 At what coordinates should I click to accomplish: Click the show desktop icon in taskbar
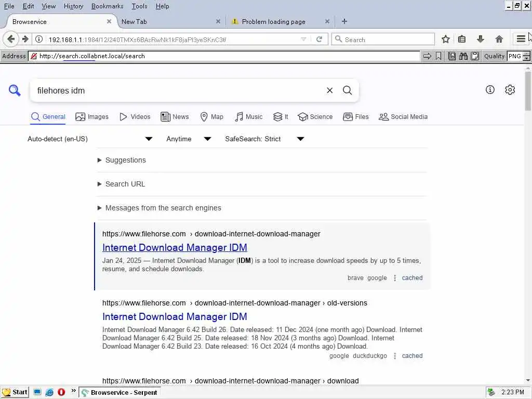click(x=37, y=392)
